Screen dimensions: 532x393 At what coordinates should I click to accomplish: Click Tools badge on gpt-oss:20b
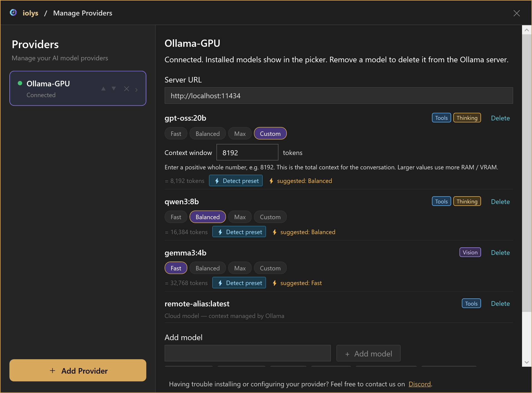click(441, 118)
